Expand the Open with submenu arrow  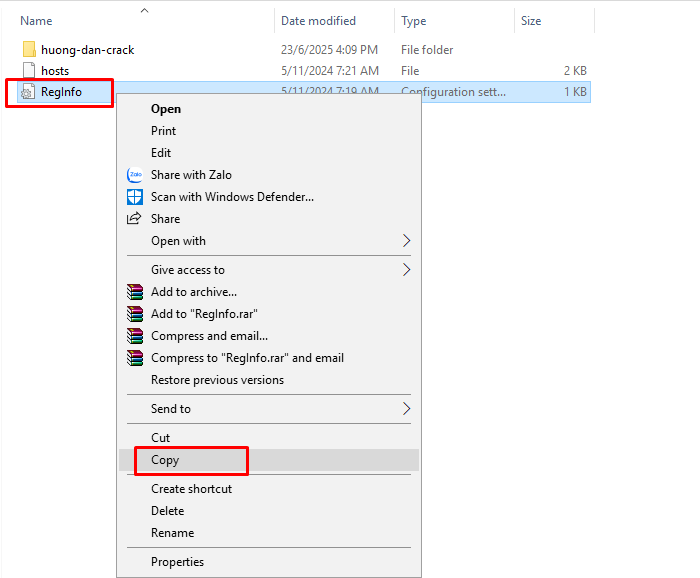point(406,241)
